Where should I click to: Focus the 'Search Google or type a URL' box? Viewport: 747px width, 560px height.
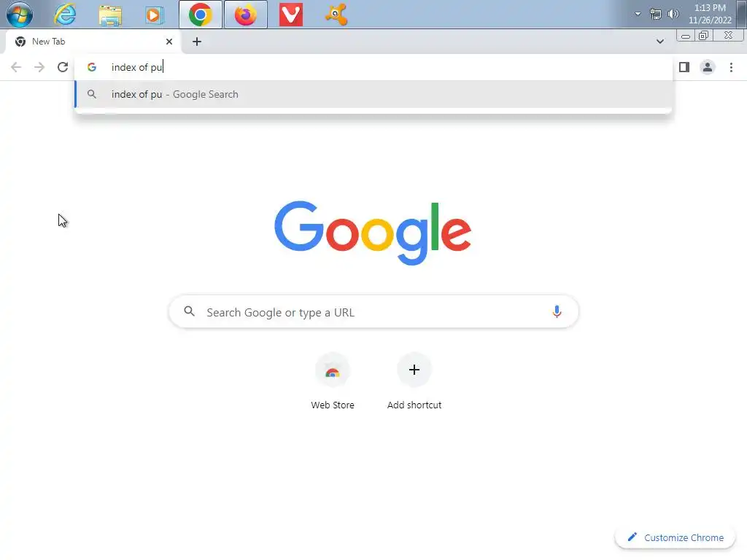pyautogui.click(x=374, y=312)
